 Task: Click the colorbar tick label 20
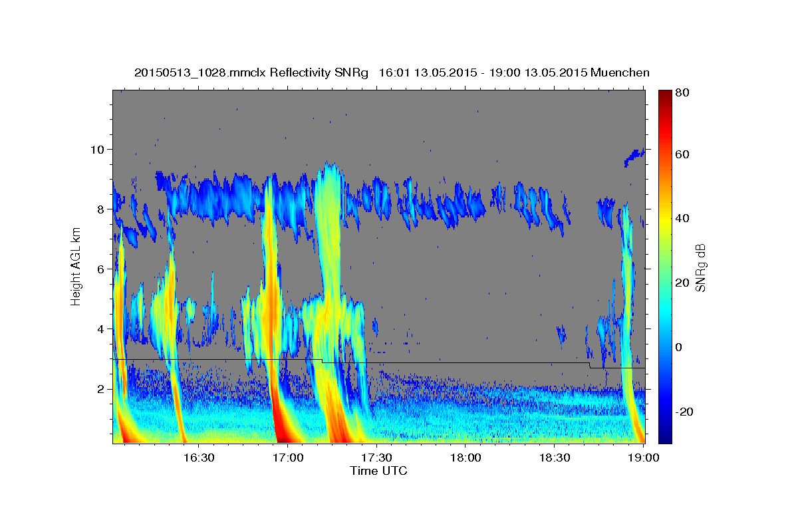pos(682,283)
